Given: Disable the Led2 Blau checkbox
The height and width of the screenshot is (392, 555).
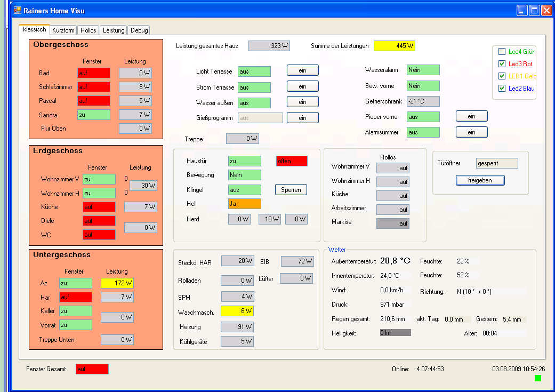Looking at the screenshot, I should pyautogui.click(x=502, y=89).
